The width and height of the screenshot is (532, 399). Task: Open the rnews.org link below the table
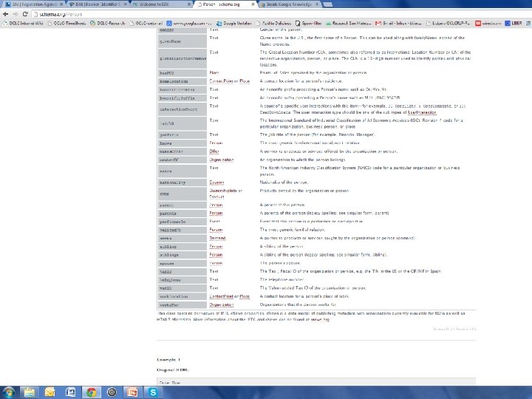pos(320,319)
